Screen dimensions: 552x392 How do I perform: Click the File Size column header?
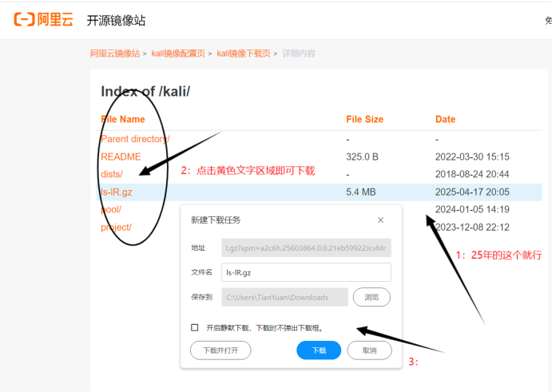365,119
